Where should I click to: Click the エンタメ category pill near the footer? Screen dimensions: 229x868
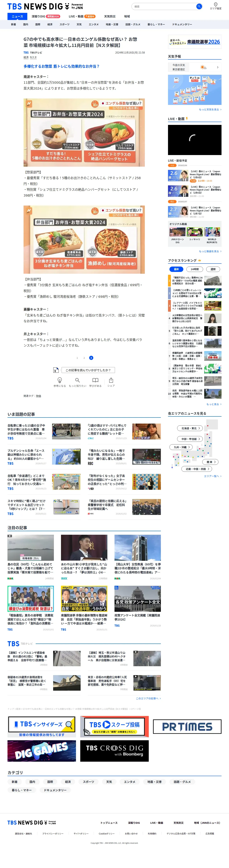[130, 782]
